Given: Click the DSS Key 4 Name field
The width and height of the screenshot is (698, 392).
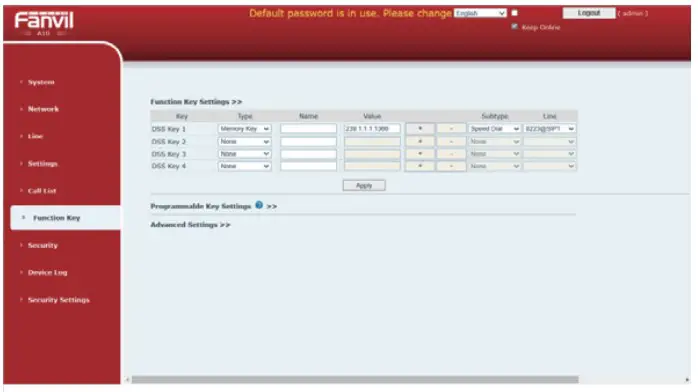Looking at the screenshot, I should (x=308, y=166).
